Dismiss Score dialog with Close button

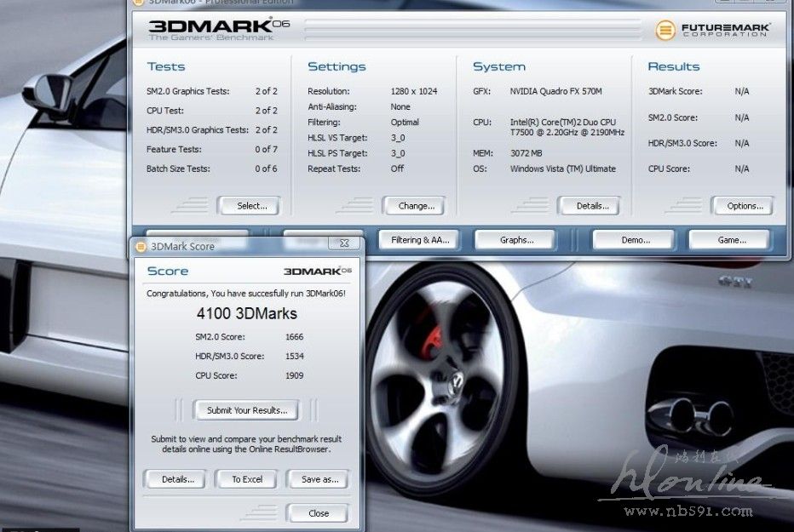coord(319,513)
